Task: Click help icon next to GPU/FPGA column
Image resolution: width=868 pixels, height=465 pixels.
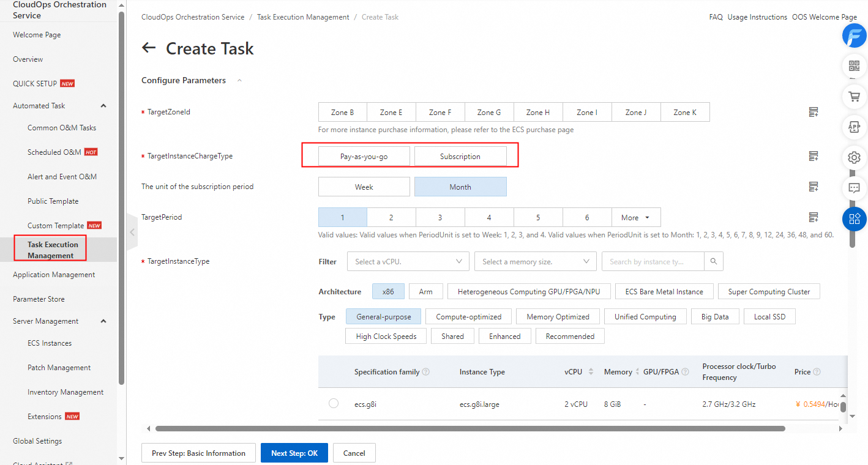Action: pyautogui.click(x=686, y=372)
